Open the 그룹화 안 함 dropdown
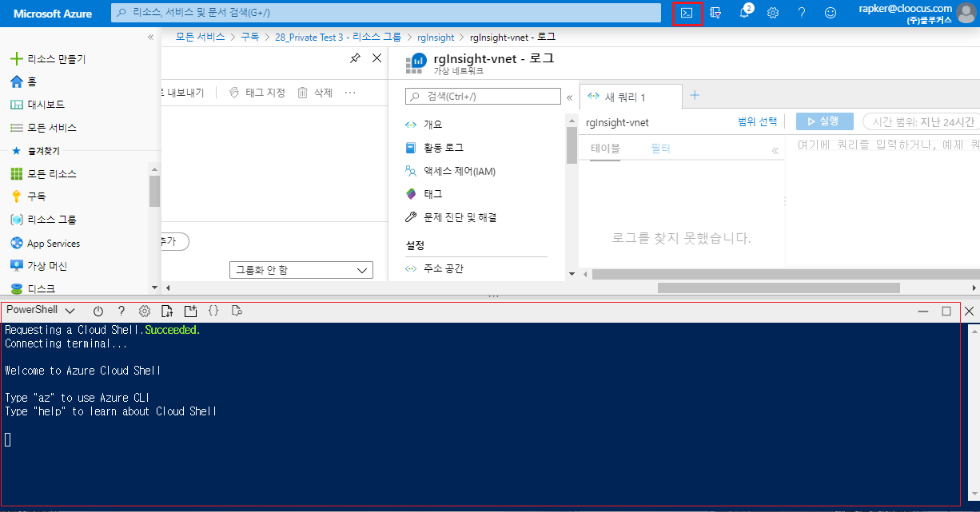Viewport: 980px width, 512px height. (301, 270)
